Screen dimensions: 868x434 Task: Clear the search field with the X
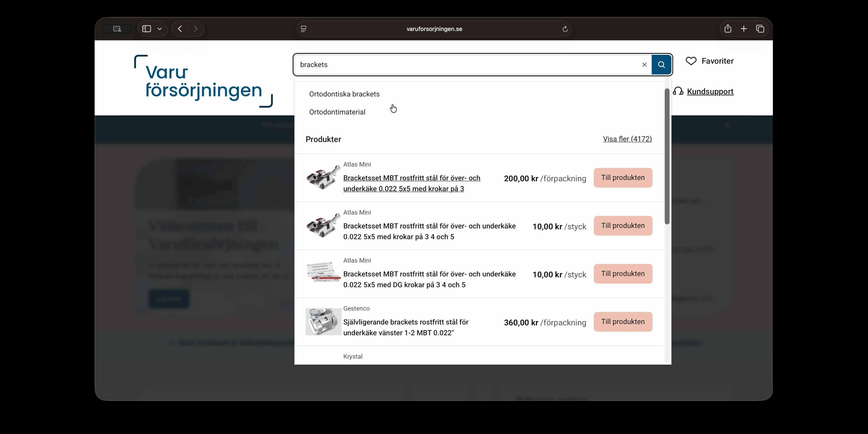[644, 65]
